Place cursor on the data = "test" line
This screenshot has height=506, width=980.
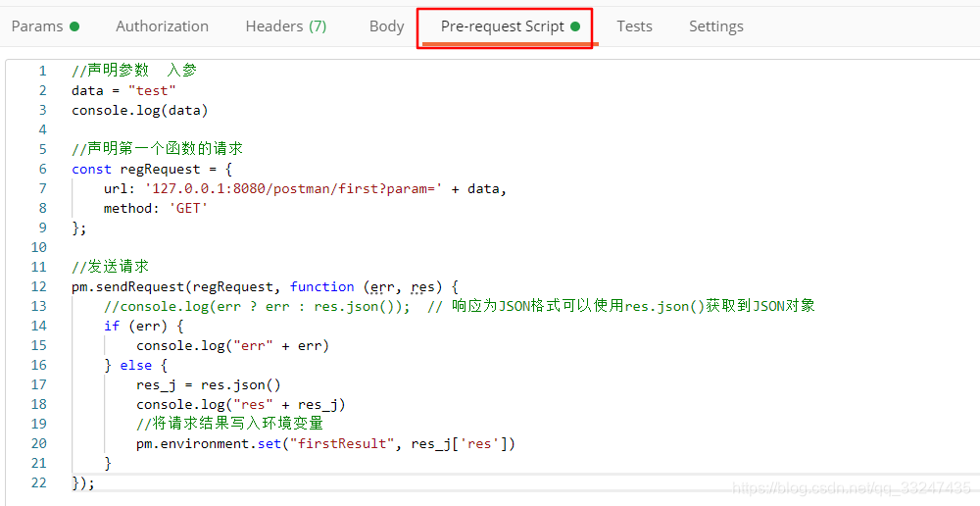pos(123,90)
